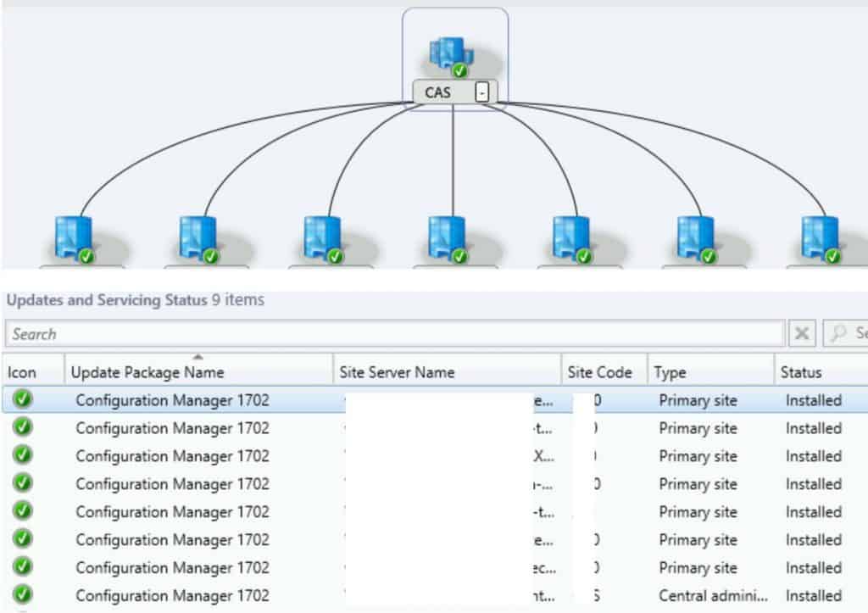Image resolution: width=868 pixels, height=613 pixels.
Task: Collapse the CAS node with minus button
Action: (x=482, y=92)
